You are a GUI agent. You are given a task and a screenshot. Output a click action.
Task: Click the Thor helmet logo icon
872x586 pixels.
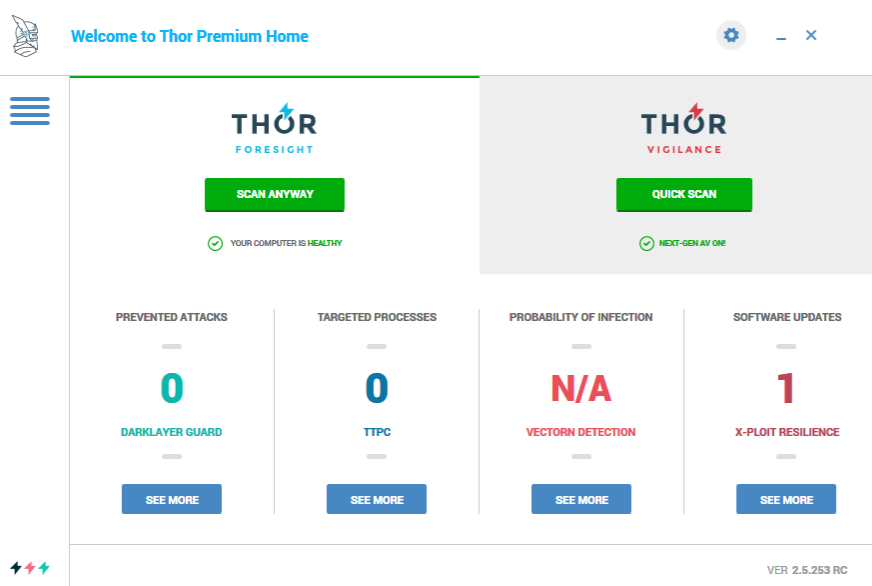26,36
